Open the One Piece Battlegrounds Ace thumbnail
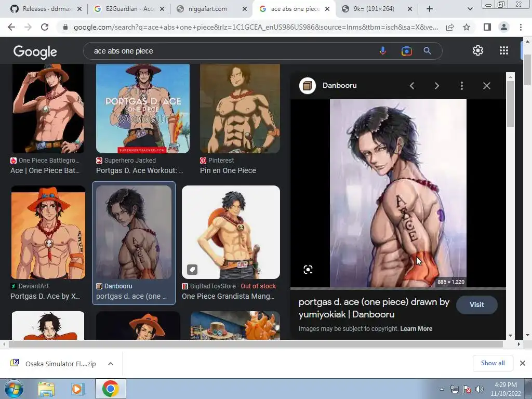The width and height of the screenshot is (532, 399). click(x=48, y=109)
